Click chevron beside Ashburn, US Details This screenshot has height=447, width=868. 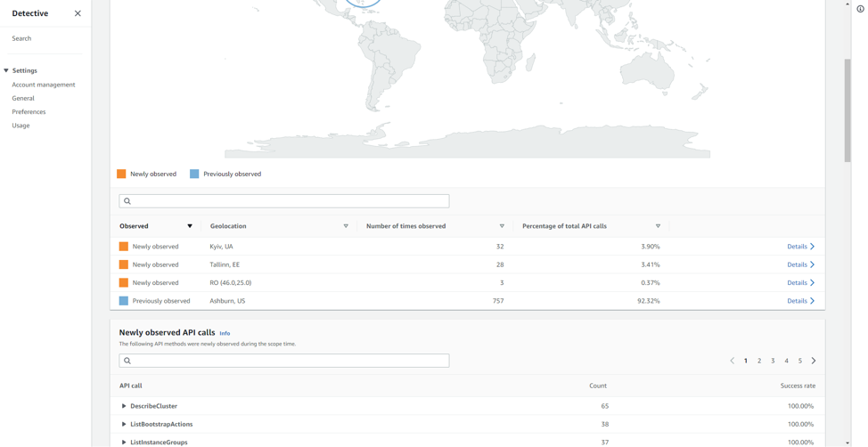[x=812, y=301]
